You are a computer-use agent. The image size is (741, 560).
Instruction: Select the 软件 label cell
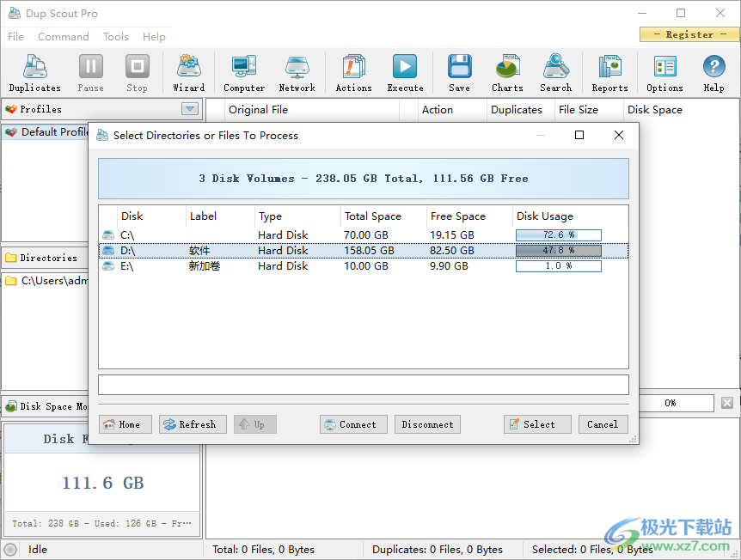(x=199, y=251)
